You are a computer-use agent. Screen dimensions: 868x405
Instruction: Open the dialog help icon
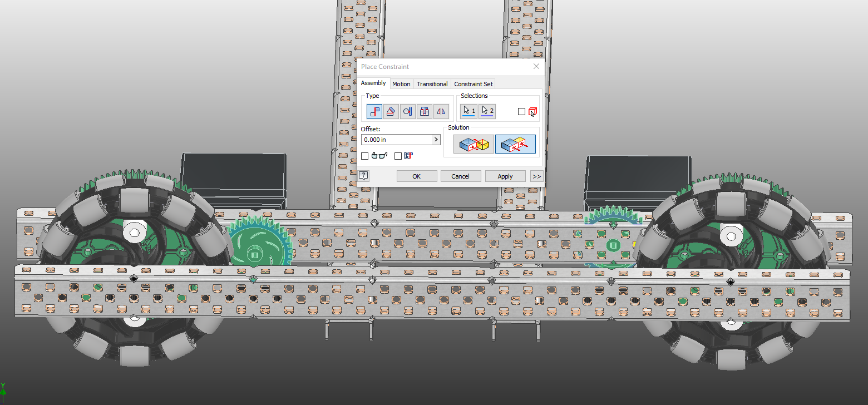(x=363, y=176)
